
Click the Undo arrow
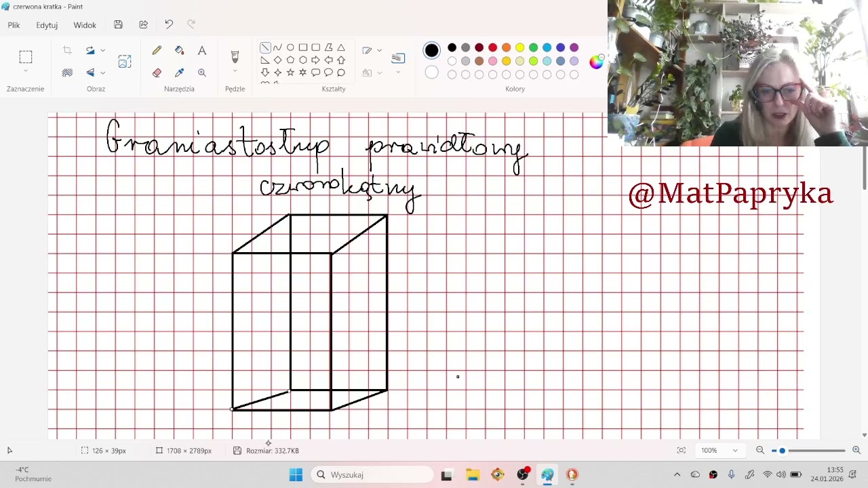(169, 24)
